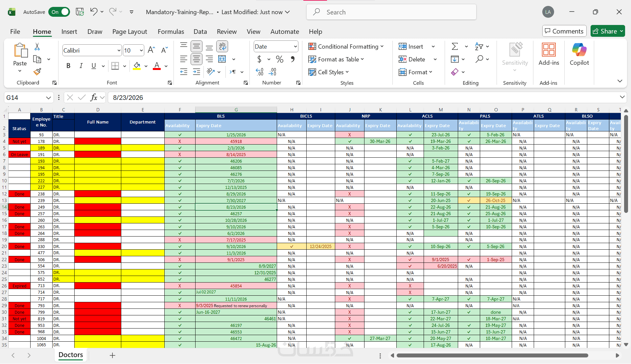Image resolution: width=631 pixels, height=364 pixels.
Task: Click the Merge & Center icon
Action: 222,59
